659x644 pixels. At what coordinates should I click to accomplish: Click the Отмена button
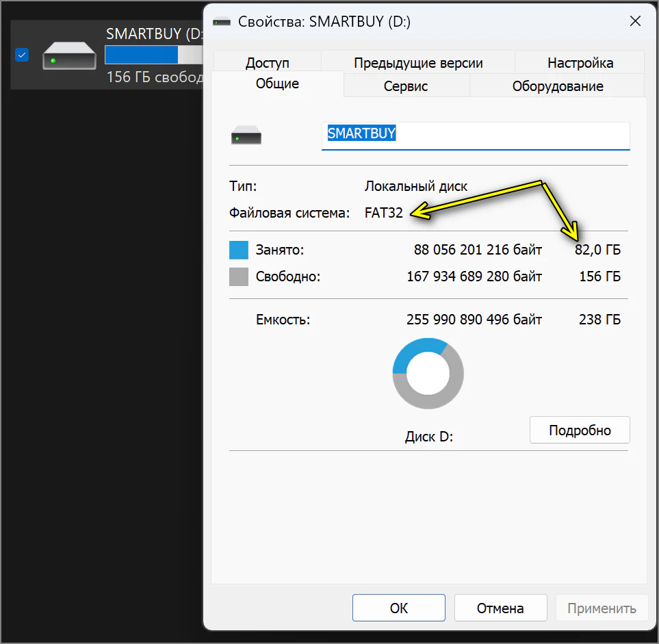(x=500, y=608)
